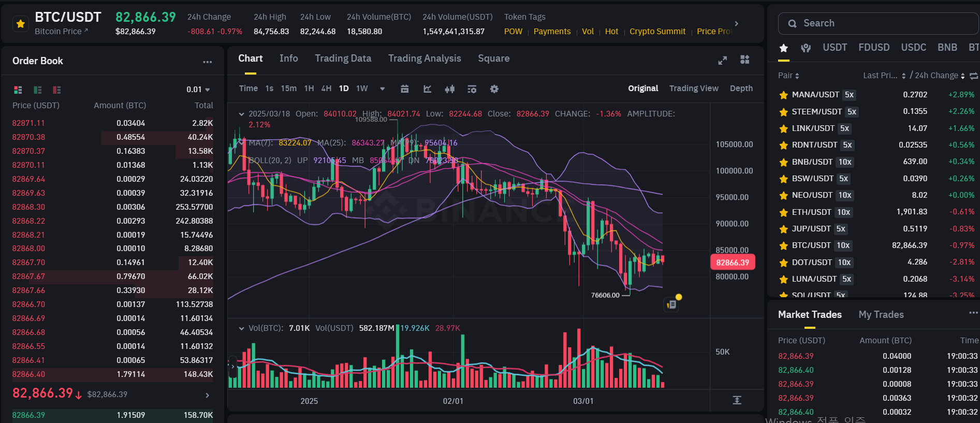This screenshot has width=980, height=423.
Task: Expand more time intervals dropdown
Action: point(383,89)
